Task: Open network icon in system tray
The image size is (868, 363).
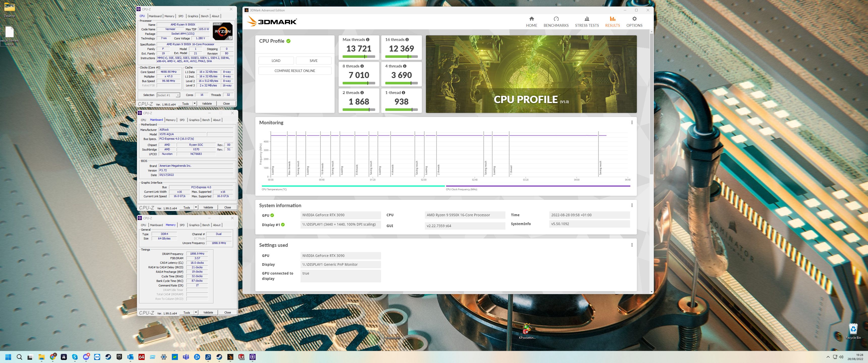Action: (x=835, y=357)
